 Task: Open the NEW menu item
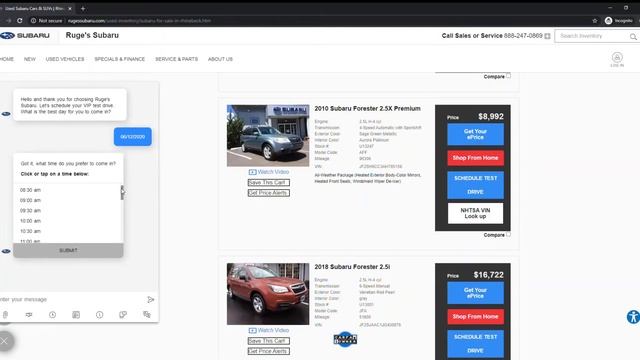[x=30, y=59]
